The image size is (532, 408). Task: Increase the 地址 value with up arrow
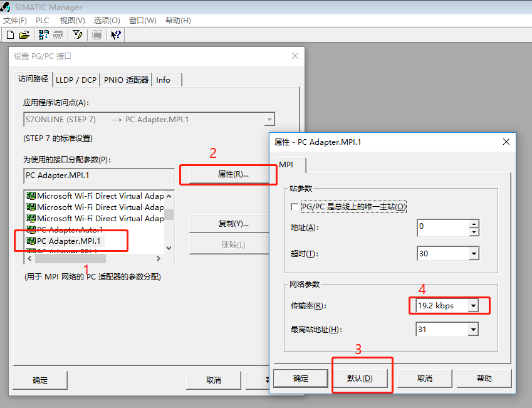[474, 224]
